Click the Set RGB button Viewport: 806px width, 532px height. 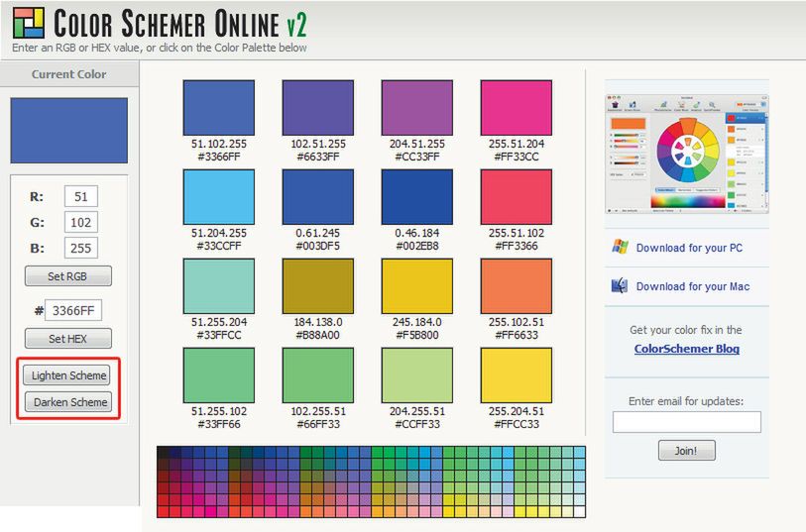pos(67,276)
